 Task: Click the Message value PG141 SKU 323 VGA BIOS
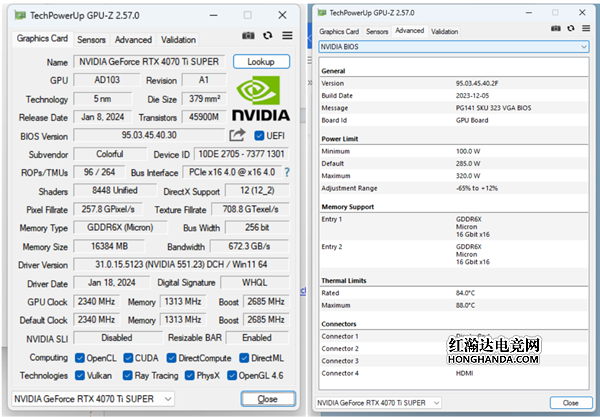click(x=493, y=108)
